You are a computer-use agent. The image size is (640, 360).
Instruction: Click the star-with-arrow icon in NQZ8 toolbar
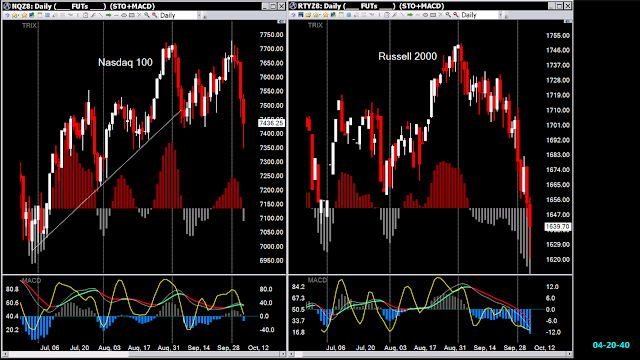tap(14, 15)
